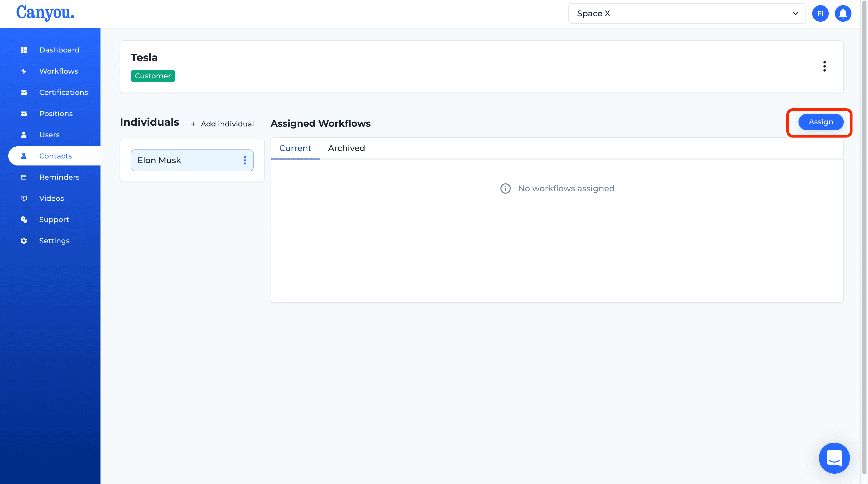Click the Support icon in sidebar
868x484 pixels.
pyautogui.click(x=24, y=219)
